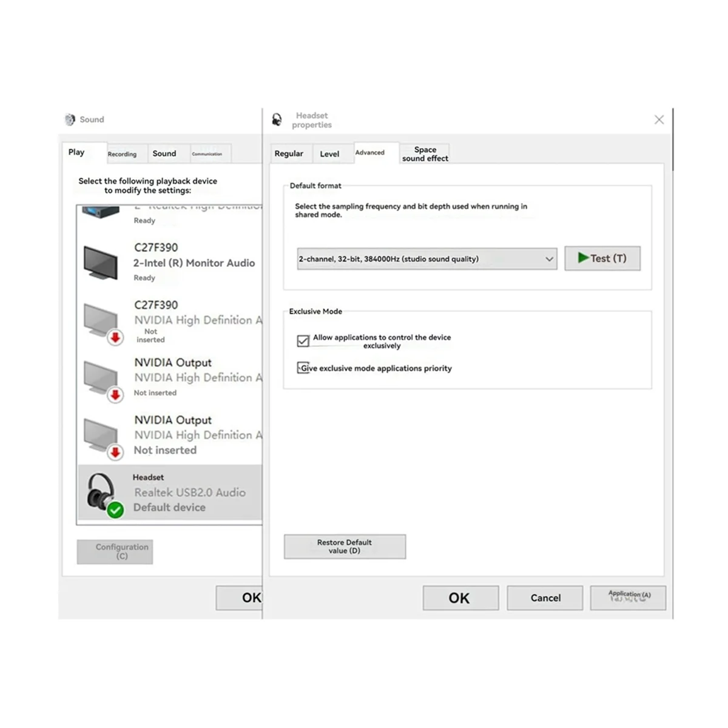Open the Communication tab
The image size is (728, 728).
click(x=211, y=153)
